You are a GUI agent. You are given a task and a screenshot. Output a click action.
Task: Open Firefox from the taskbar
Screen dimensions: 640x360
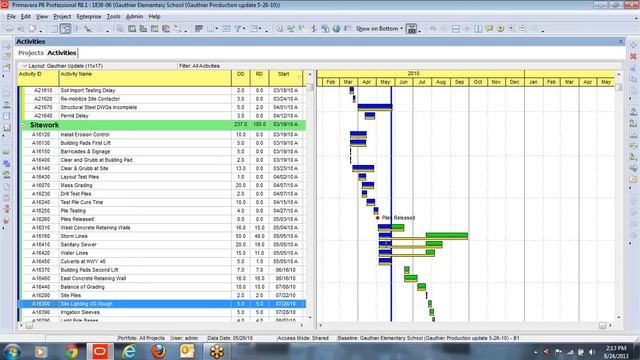[x=158, y=351]
